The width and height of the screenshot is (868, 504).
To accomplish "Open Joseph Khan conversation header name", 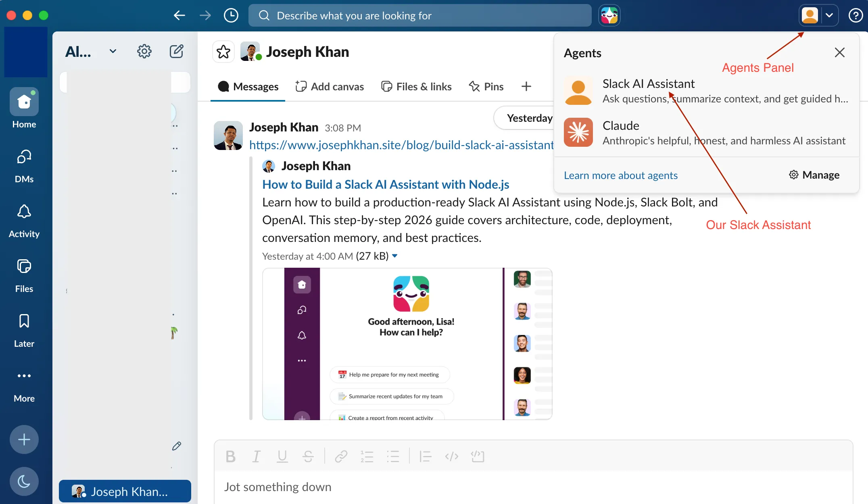I will [307, 52].
